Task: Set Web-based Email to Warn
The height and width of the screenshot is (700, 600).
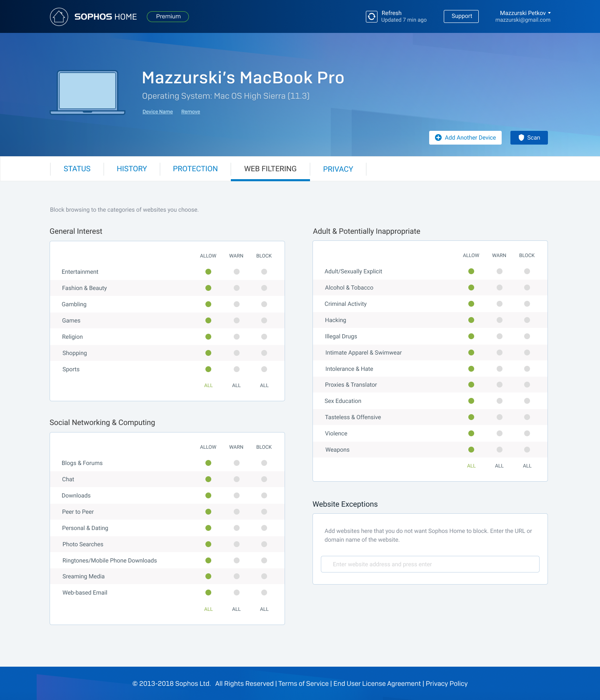Action: tap(237, 592)
